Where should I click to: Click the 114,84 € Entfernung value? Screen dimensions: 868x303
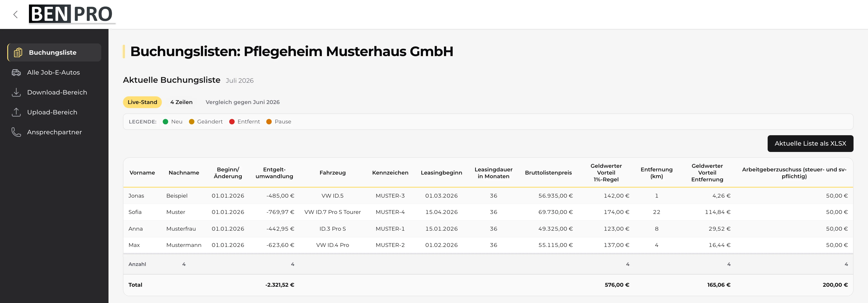coord(718,212)
